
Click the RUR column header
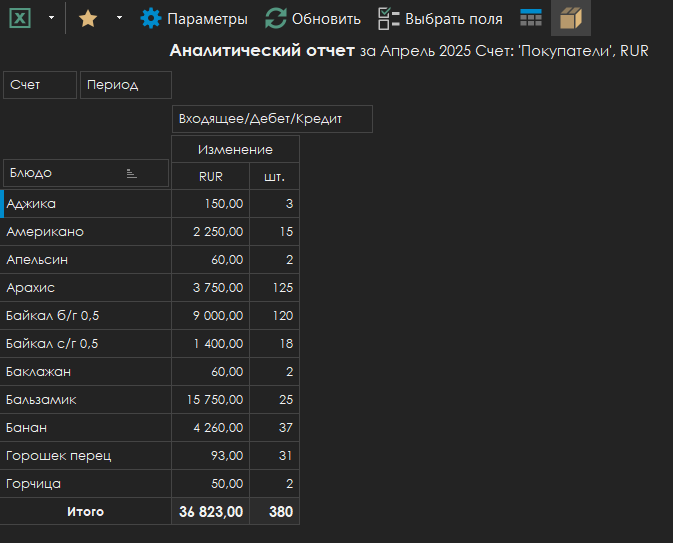point(211,177)
